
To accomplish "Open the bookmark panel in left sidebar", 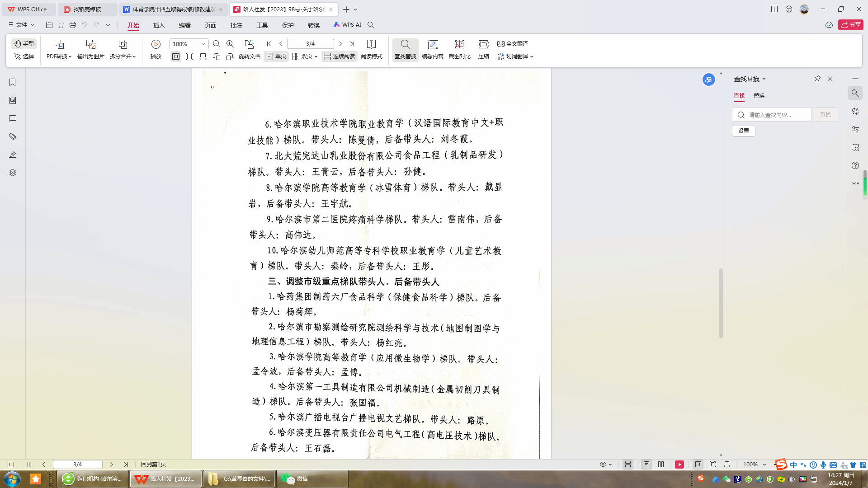I will (x=13, y=82).
